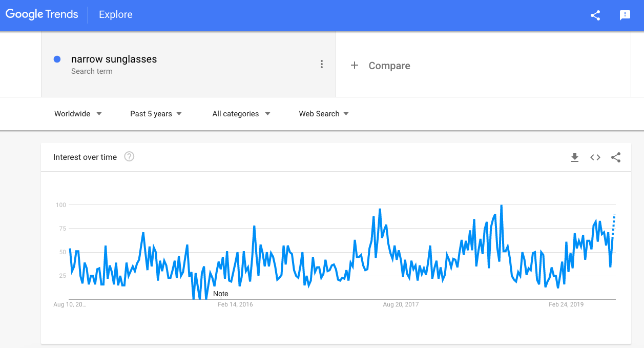
Task: Click the share icon in blue header
Action: [595, 15]
